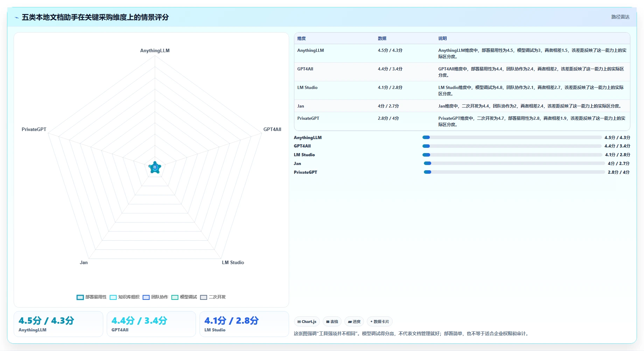Open the AnythingLLM 4.5分 / 4.3分 data card
Viewport: 644px width, 351px height.
point(58,324)
